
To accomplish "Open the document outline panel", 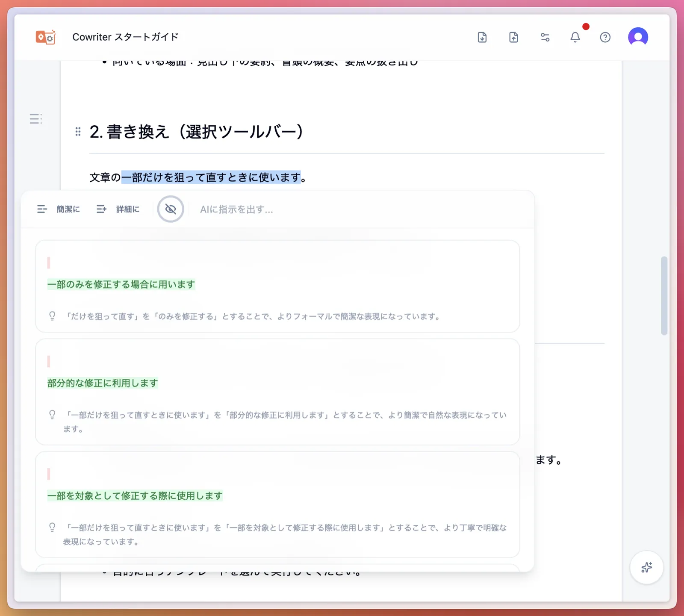I will 36,119.
